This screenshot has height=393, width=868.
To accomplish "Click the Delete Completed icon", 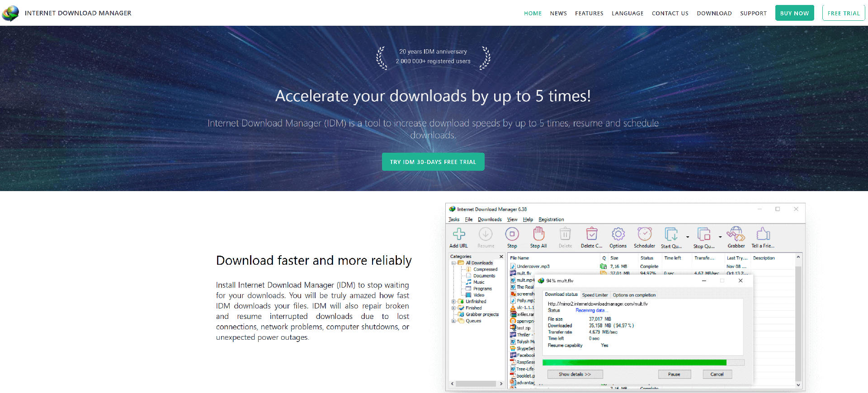I will click(591, 234).
